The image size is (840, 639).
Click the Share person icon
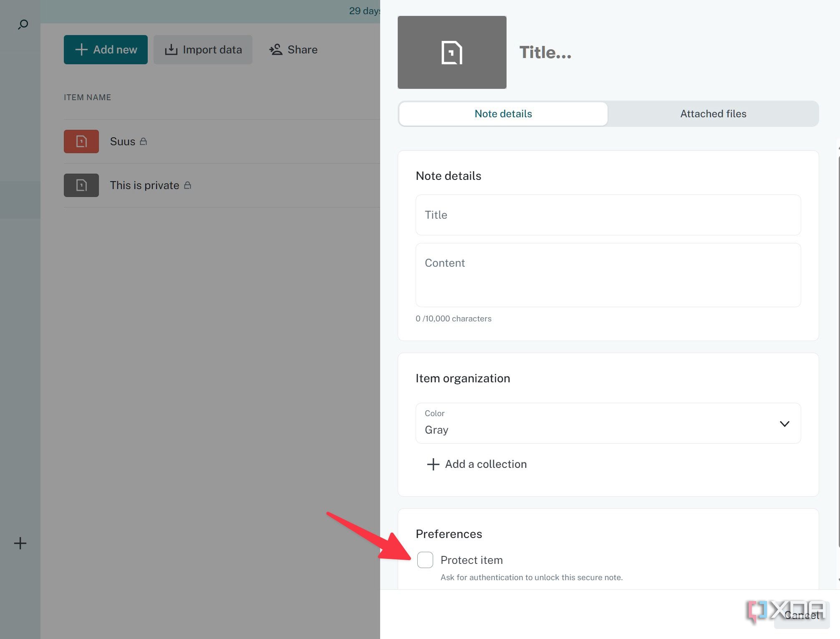(x=276, y=49)
